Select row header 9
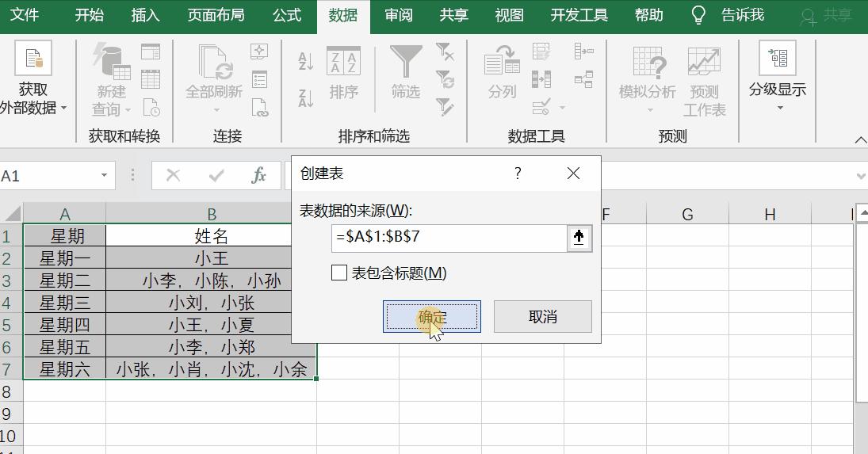 coord(11,414)
